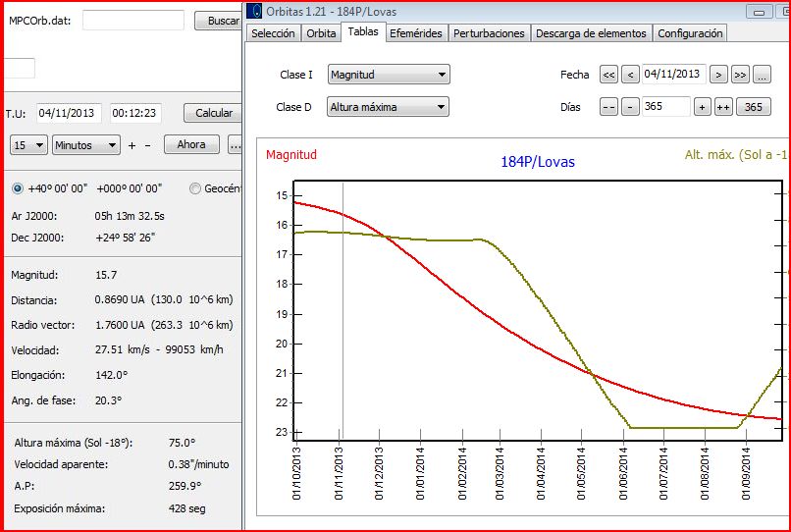Open the 15 step value dropdown
791x532 pixels.
tap(28, 145)
